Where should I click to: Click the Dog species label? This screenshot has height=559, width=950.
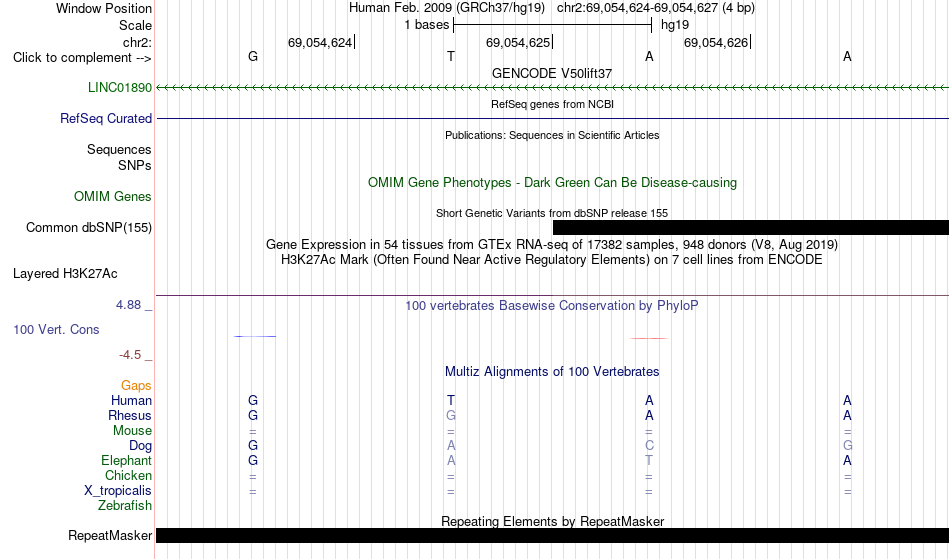(140, 446)
